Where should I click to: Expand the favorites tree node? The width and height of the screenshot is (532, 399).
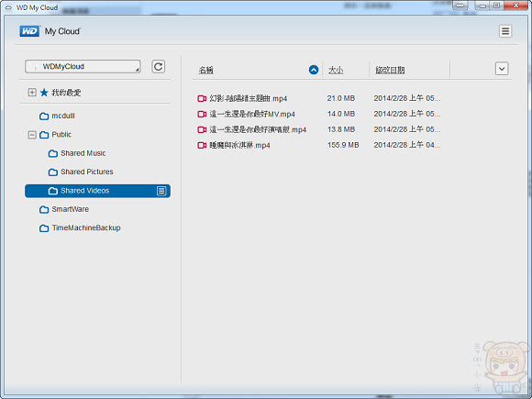coord(32,93)
